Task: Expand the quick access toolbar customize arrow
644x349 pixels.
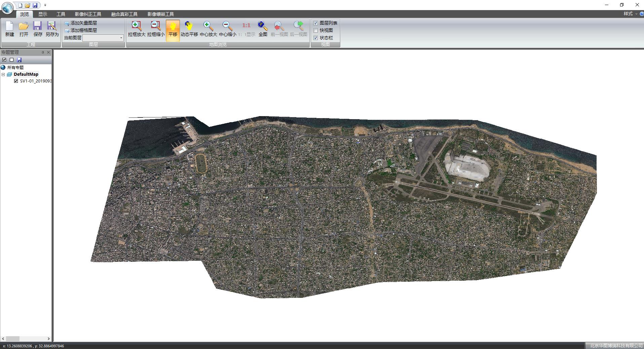Action: (x=45, y=5)
